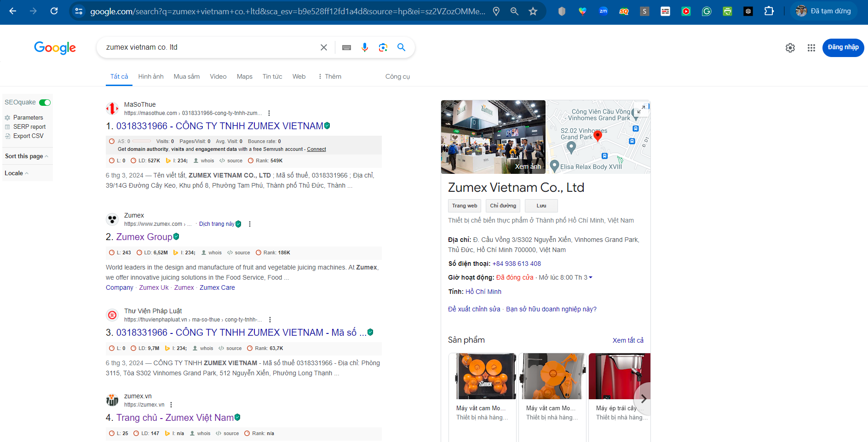Click the Semrush Connect link
The width and height of the screenshot is (868, 442).
pos(316,149)
